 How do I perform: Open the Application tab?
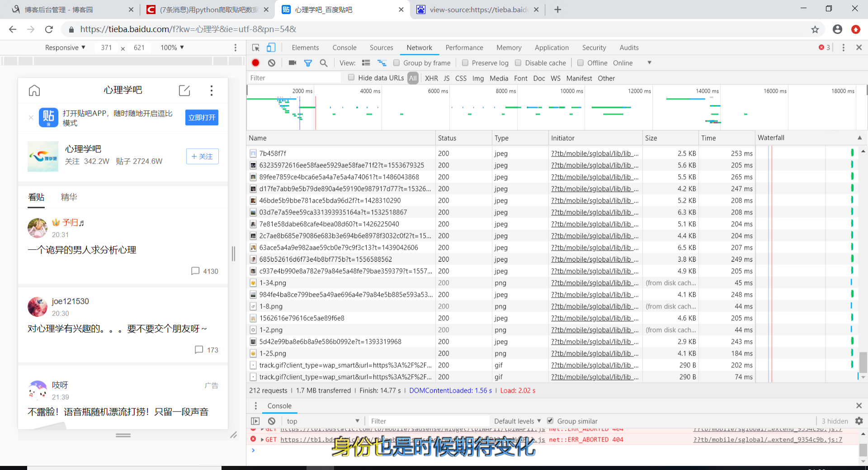pyautogui.click(x=552, y=47)
